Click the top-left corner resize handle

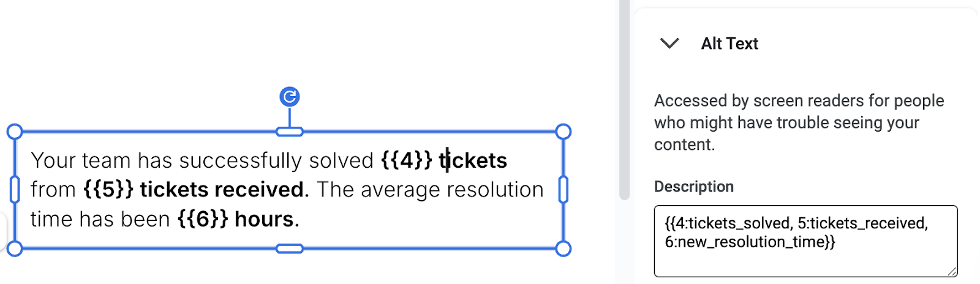pos(15,132)
